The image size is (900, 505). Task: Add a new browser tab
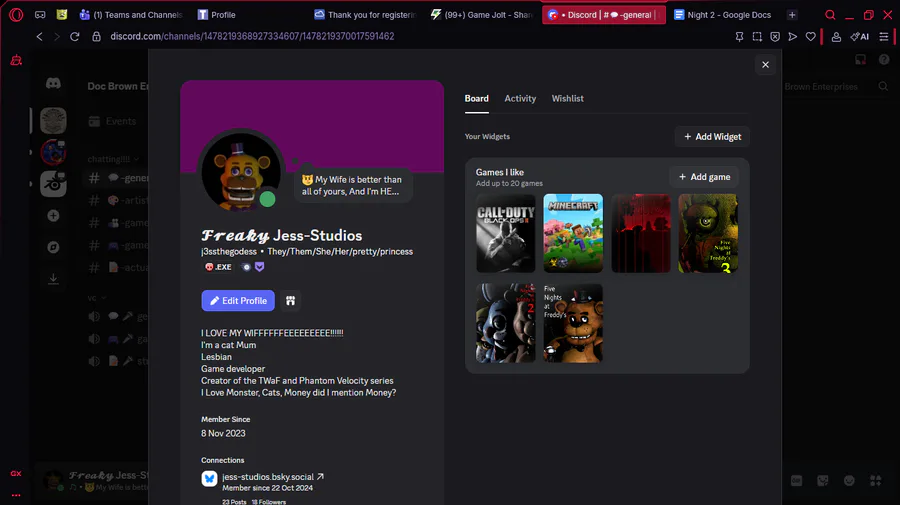pos(792,15)
